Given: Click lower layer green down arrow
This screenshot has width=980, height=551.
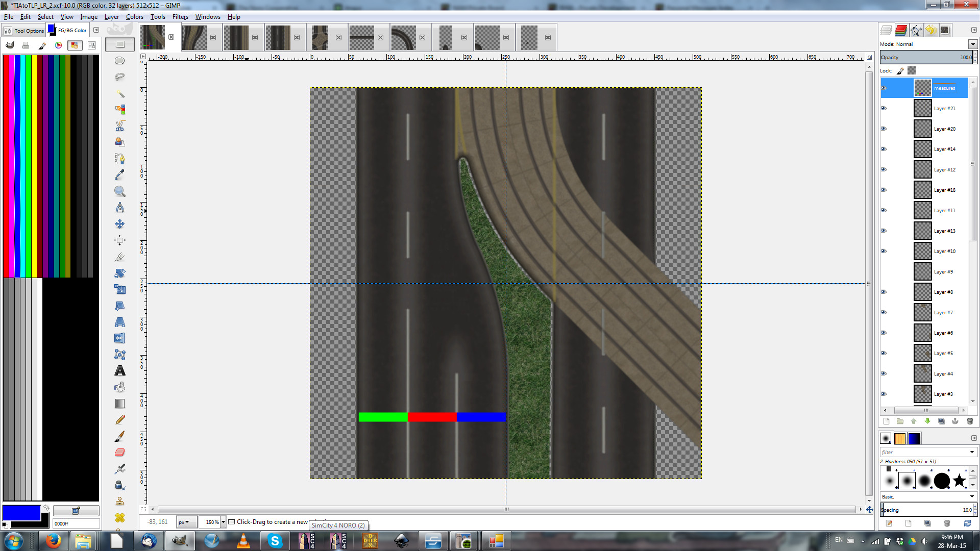Looking at the screenshot, I should 927,421.
